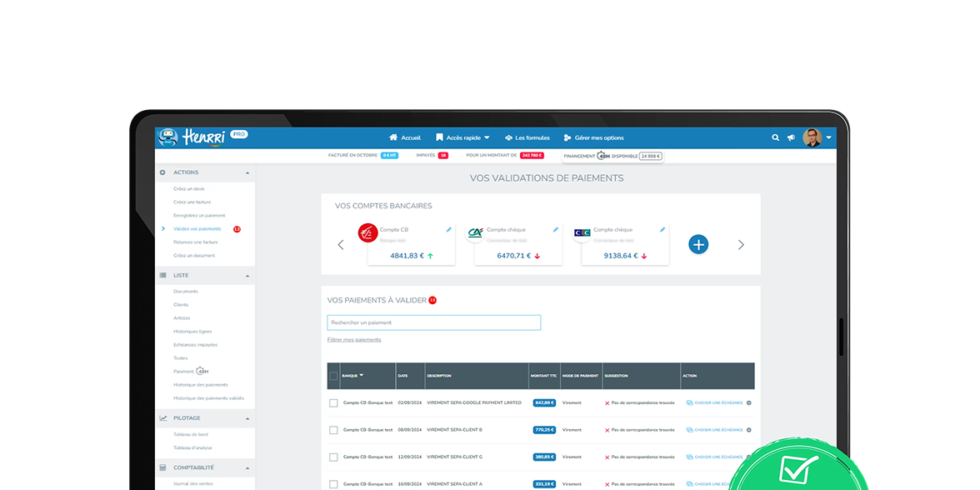Edit the CIC Compte chèque pencil
The height and width of the screenshot is (490, 980).
662,229
